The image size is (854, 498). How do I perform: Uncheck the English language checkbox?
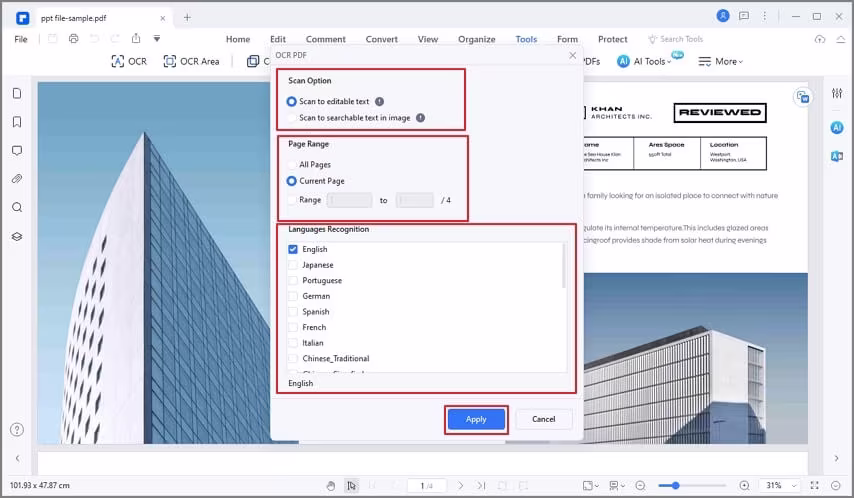pos(293,249)
